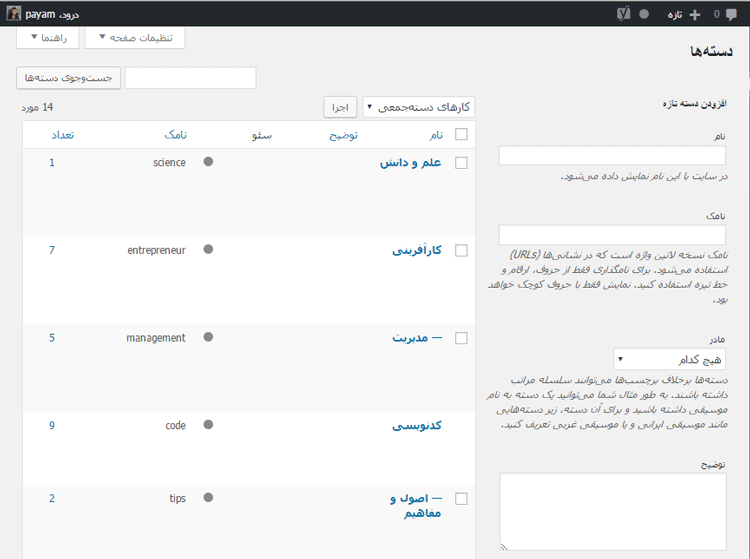Expand the تنظیمات صفحه screen options tab
750x559 pixels.
tap(135, 38)
